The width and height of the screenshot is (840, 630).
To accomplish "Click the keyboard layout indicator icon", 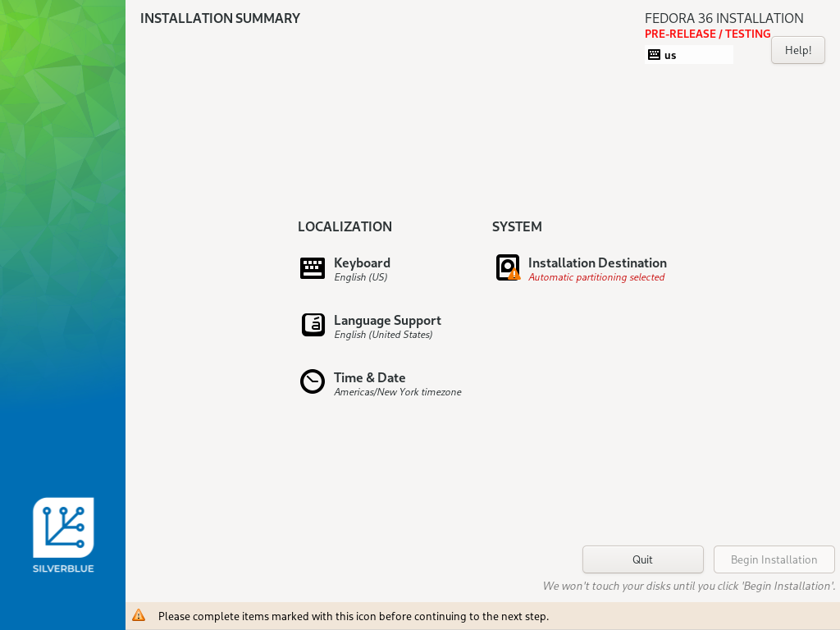I will coord(654,55).
